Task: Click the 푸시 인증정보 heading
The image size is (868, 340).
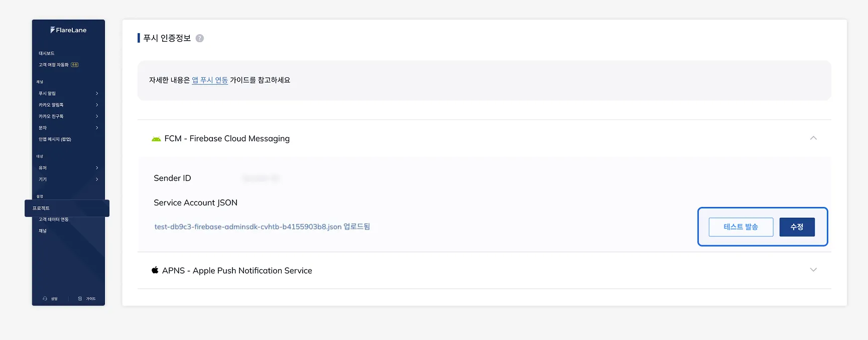Action: tap(167, 38)
